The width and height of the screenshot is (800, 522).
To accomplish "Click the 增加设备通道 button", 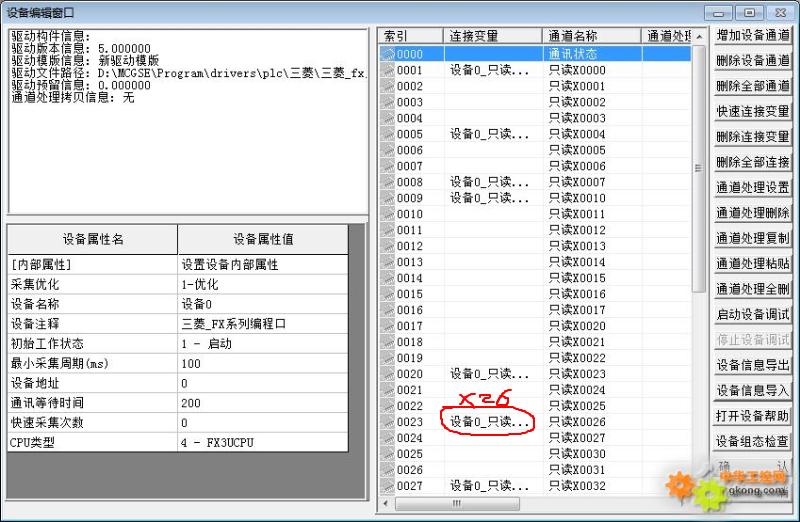I will (752, 35).
